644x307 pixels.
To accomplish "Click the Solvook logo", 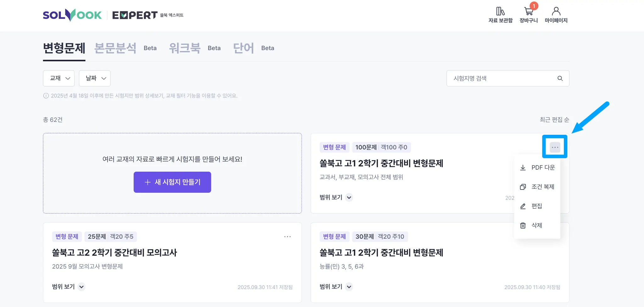I will point(72,15).
